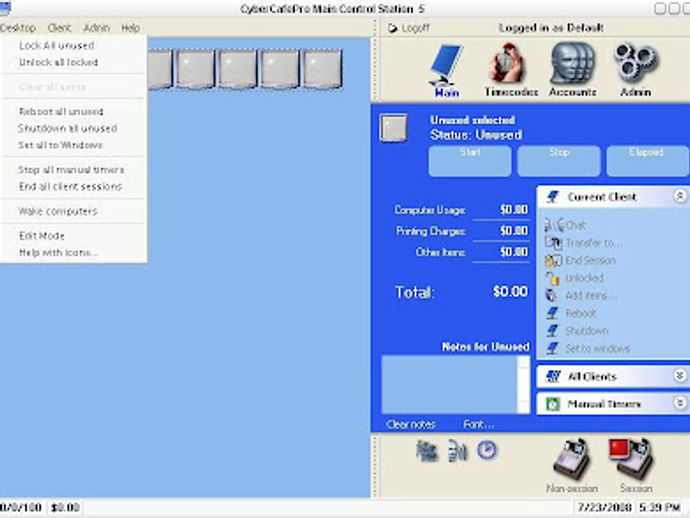Click the Manual Timers clock icon

tap(553, 404)
